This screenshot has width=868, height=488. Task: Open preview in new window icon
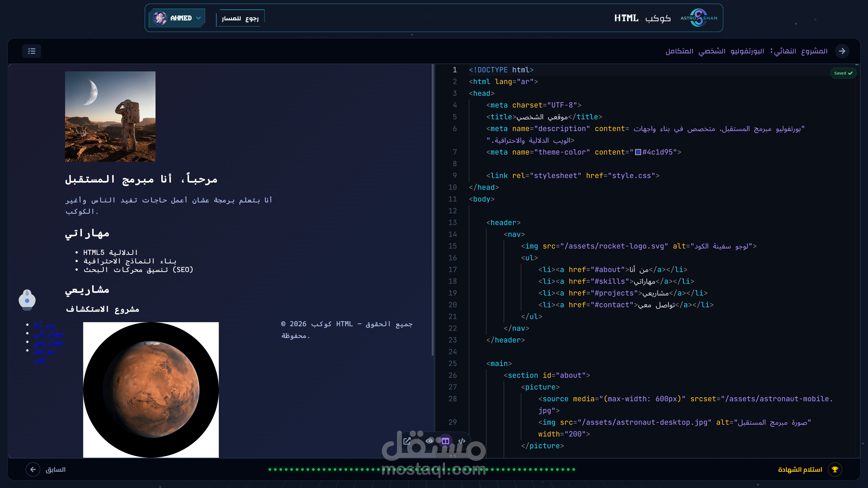pos(407,441)
